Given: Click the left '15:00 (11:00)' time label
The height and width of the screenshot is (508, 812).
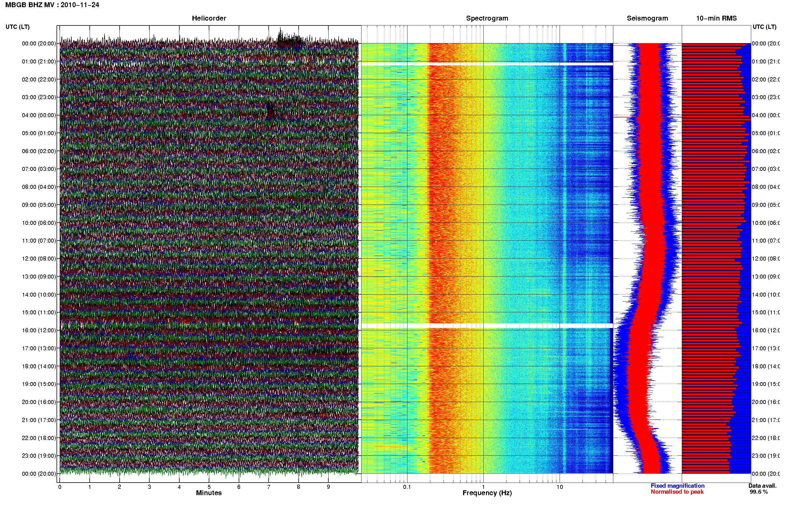Looking at the screenshot, I should (x=39, y=312).
